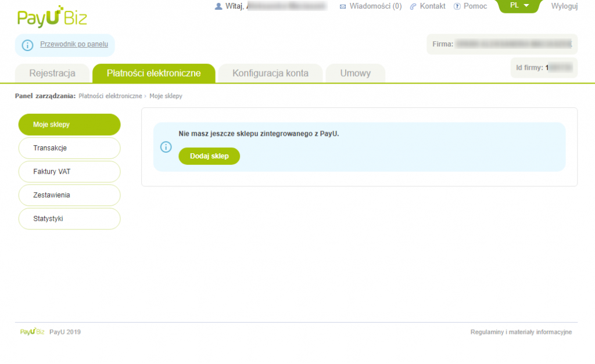Click the question mark icon beside Pomoc
This screenshot has width=595, height=364.
[457, 6]
